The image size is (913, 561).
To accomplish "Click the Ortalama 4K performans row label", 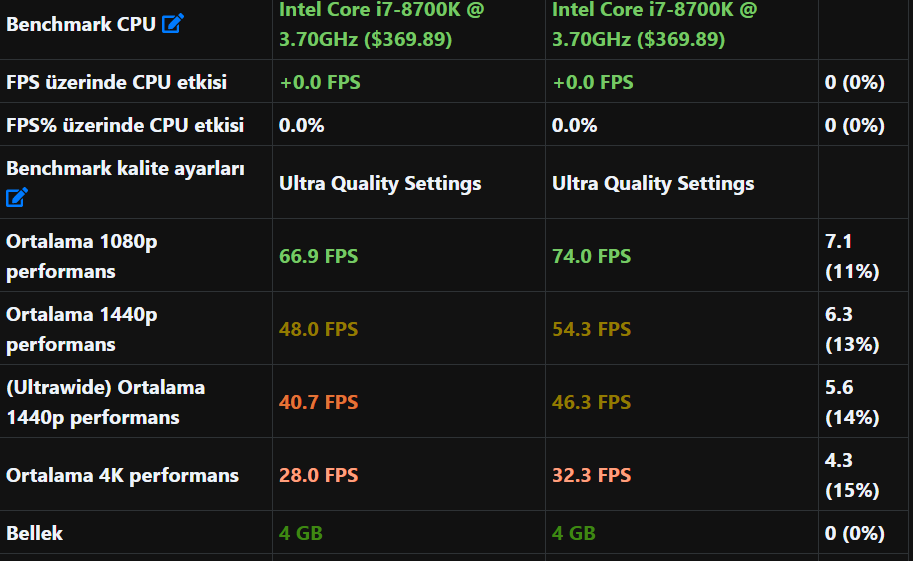I will click(122, 475).
